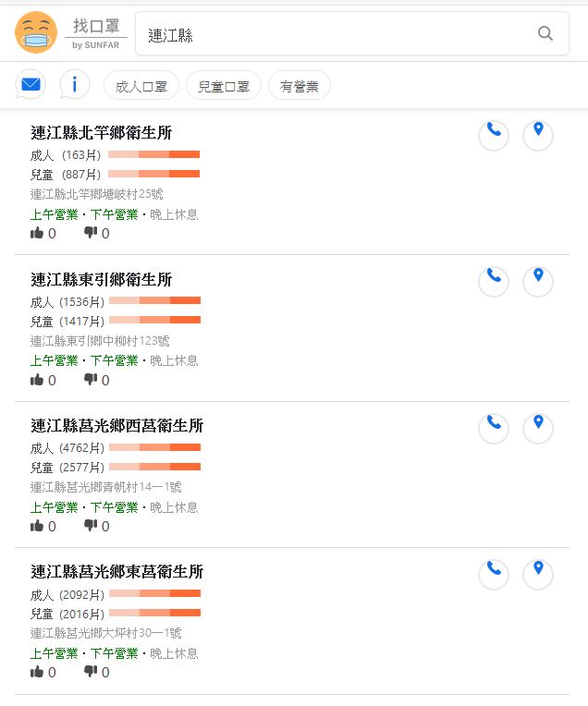Show map location for 連江縣莒光鄉東莒衛生所
Image resolution: width=588 pixels, height=706 pixels.
[x=538, y=574]
